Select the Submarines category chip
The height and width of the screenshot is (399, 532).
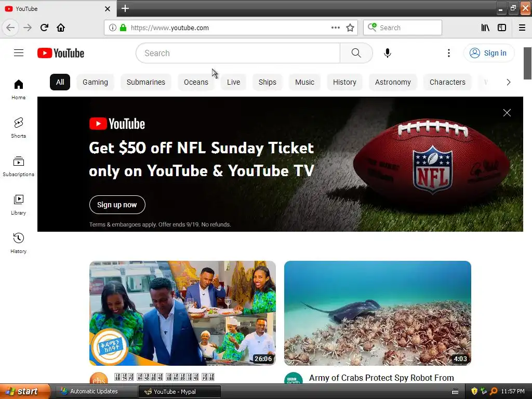tap(146, 82)
